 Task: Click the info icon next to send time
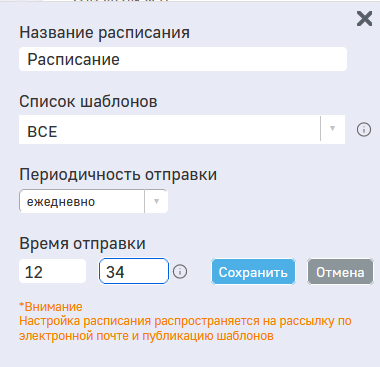(180, 272)
